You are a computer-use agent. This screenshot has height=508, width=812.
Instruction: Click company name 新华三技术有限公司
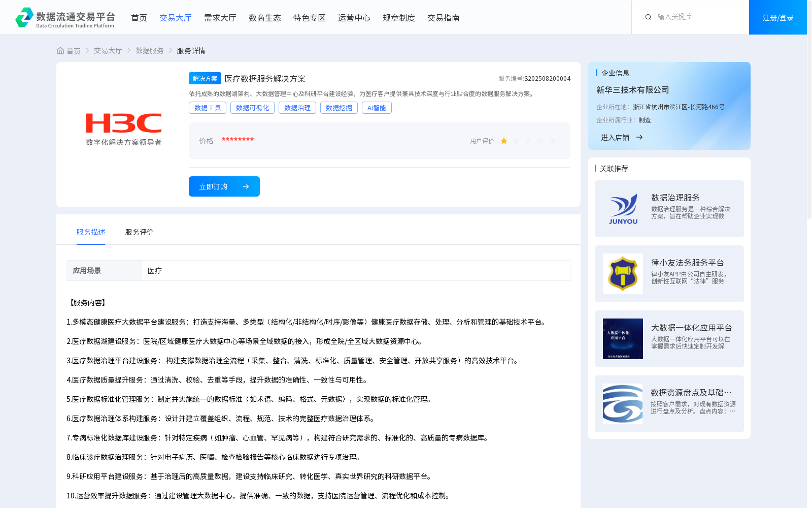(633, 90)
